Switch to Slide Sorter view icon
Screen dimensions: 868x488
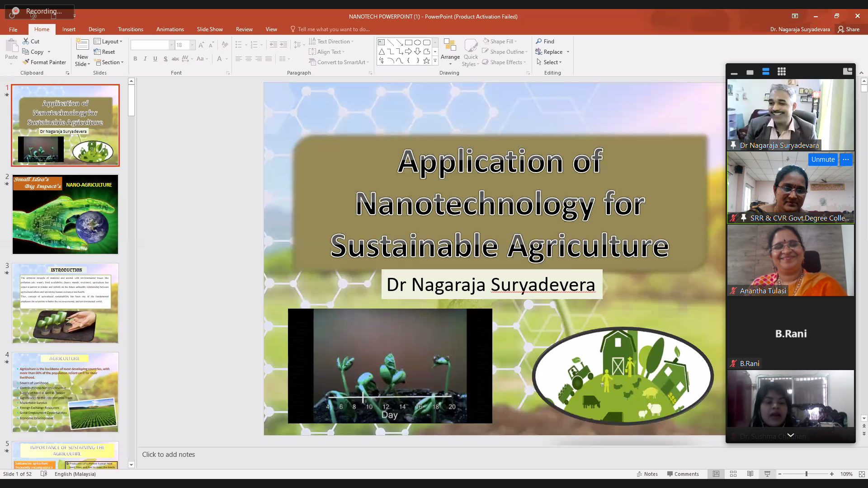pyautogui.click(x=733, y=474)
